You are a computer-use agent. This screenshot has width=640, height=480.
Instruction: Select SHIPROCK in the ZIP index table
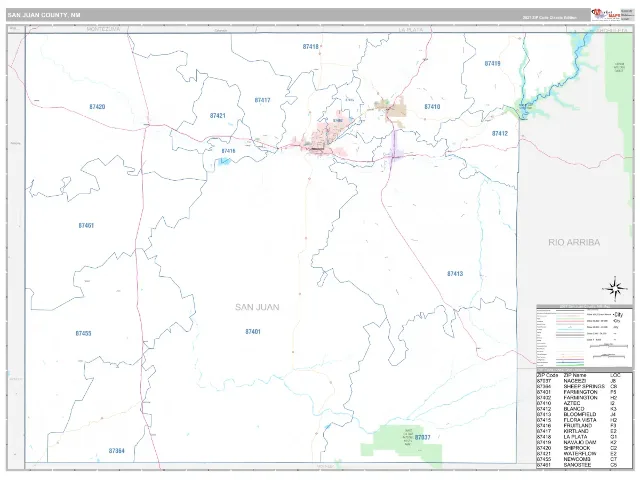click(576, 448)
